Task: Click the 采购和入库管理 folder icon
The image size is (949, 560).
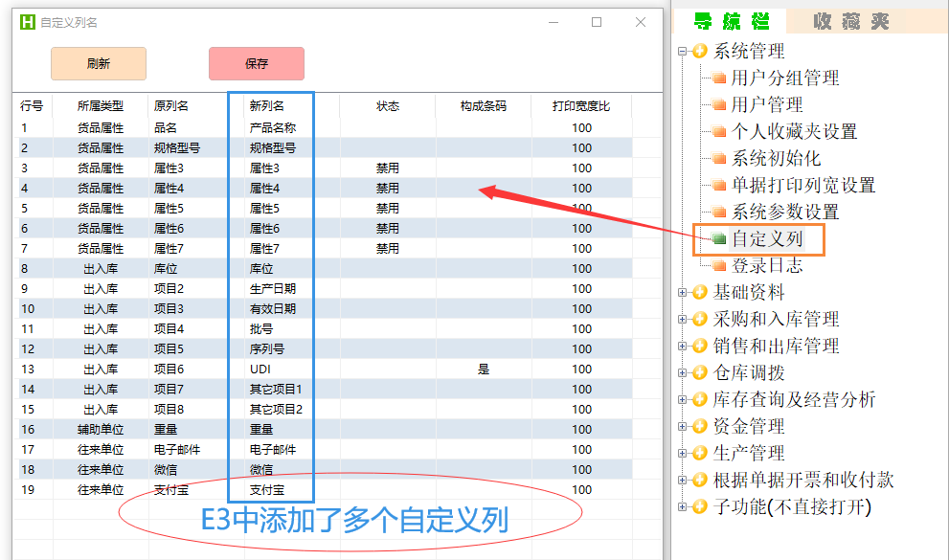Action: [700, 319]
